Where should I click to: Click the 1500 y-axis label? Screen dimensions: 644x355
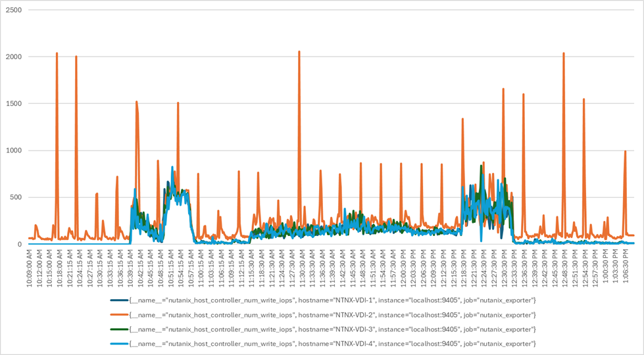click(14, 103)
